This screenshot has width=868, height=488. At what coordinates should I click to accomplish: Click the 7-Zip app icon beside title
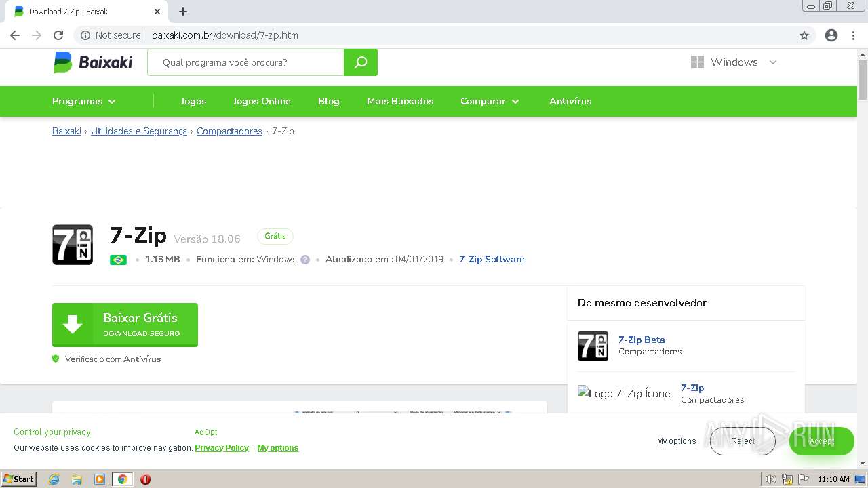click(x=73, y=245)
